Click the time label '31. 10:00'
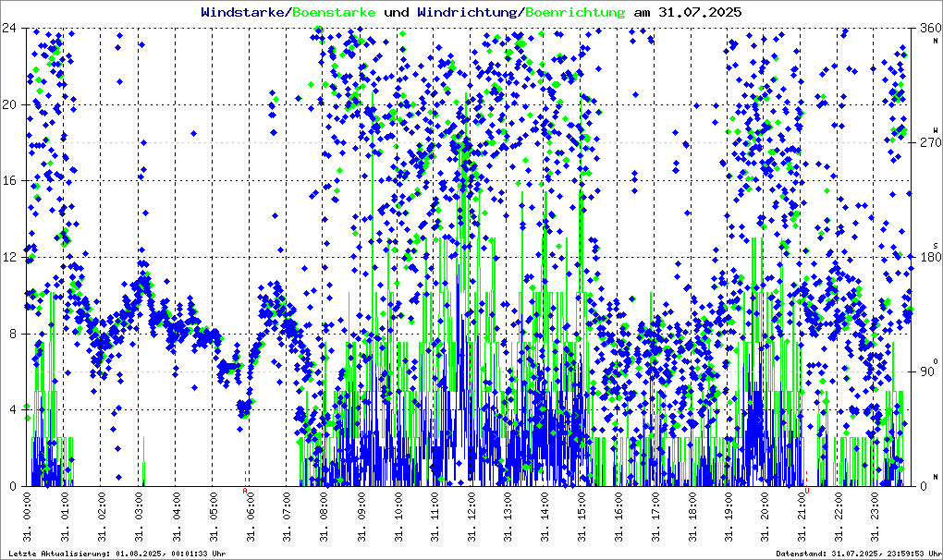943x560 pixels. 398,517
